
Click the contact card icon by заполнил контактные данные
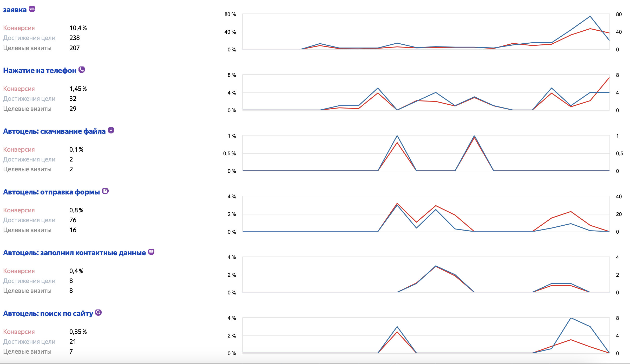(x=151, y=252)
